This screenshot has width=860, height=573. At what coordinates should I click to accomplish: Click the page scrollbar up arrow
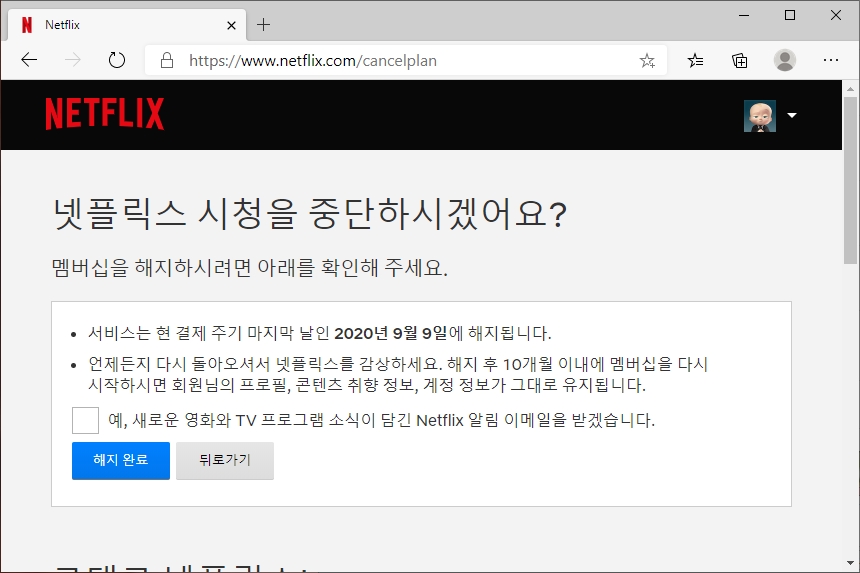point(851,88)
